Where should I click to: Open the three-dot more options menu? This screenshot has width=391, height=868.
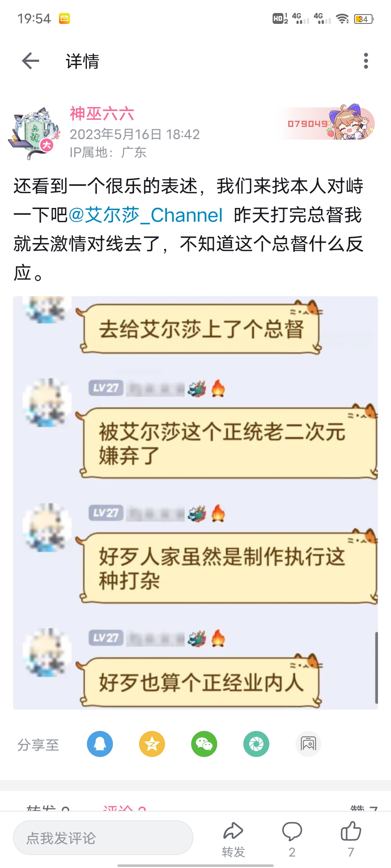[x=366, y=61]
